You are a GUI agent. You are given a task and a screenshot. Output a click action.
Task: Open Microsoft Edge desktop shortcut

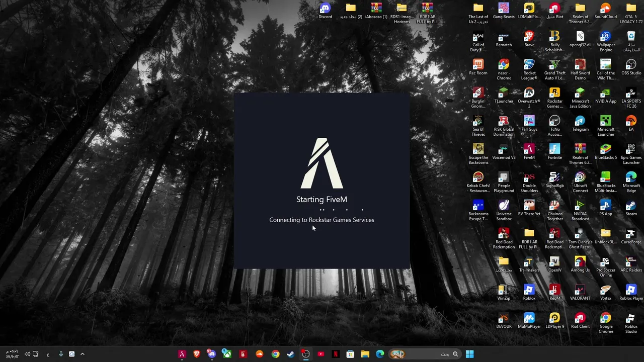click(x=631, y=182)
